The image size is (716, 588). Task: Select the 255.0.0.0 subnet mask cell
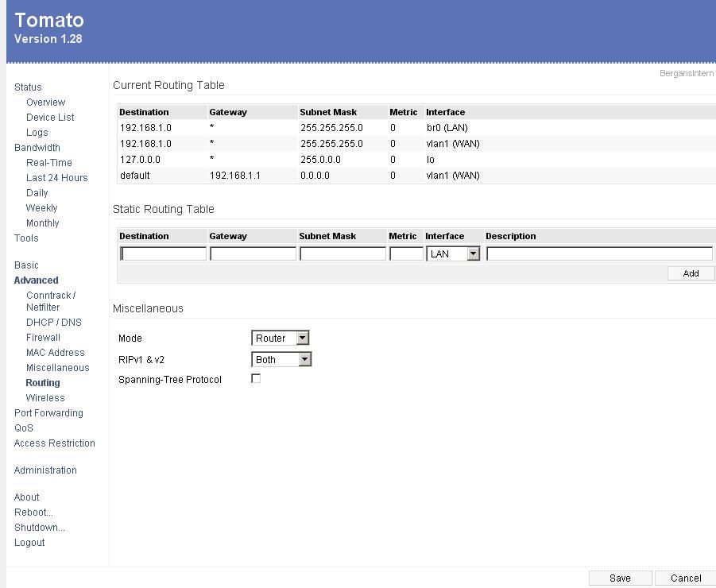tap(320, 160)
